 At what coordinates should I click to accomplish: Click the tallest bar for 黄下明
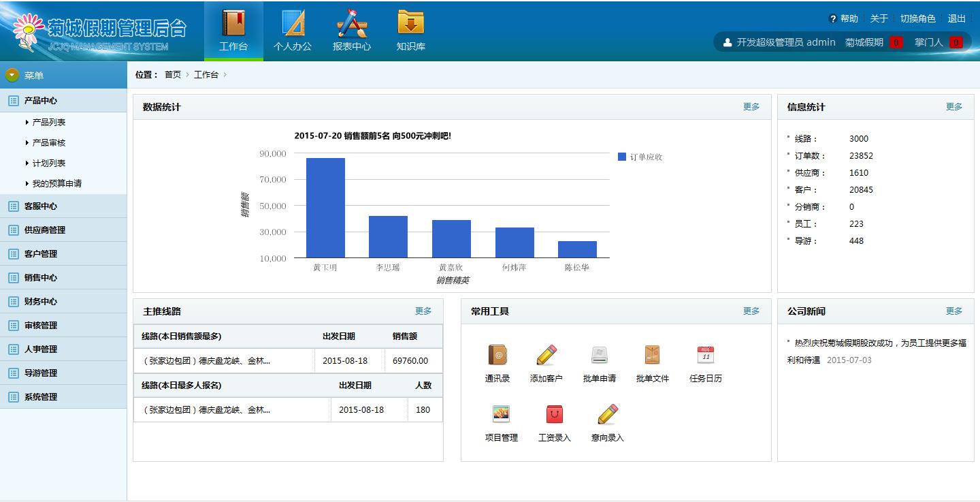point(325,208)
